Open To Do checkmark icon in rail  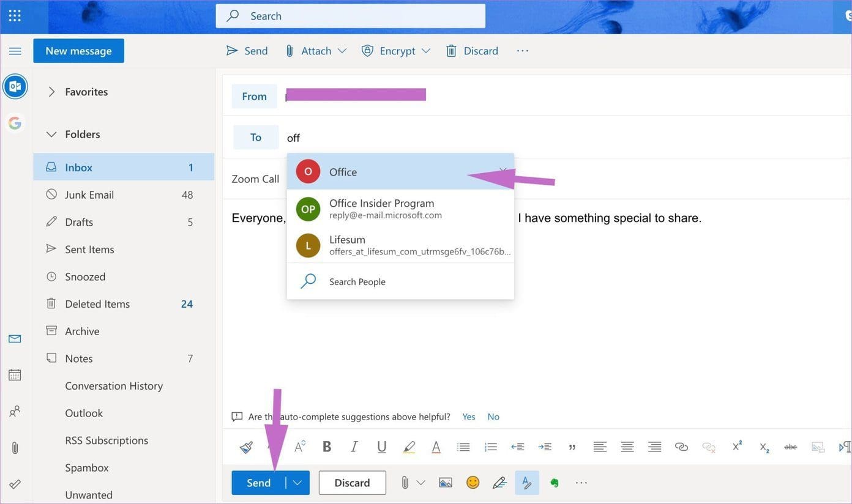click(x=15, y=484)
